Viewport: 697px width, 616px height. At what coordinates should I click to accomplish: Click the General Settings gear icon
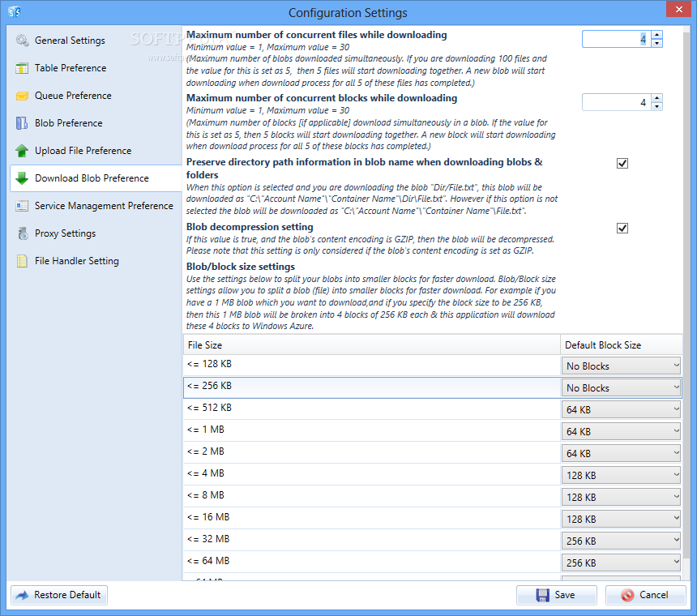(22, 41)
